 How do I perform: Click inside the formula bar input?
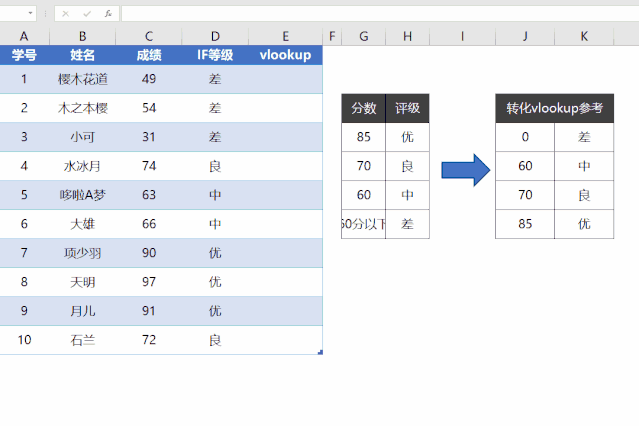point(380,14)
